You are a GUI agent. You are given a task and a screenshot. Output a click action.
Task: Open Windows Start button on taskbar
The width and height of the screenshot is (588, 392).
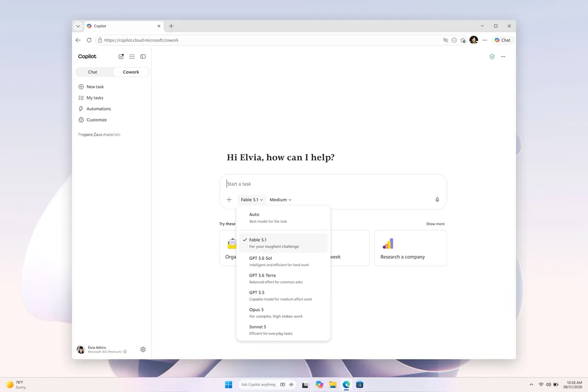point(229,385)
